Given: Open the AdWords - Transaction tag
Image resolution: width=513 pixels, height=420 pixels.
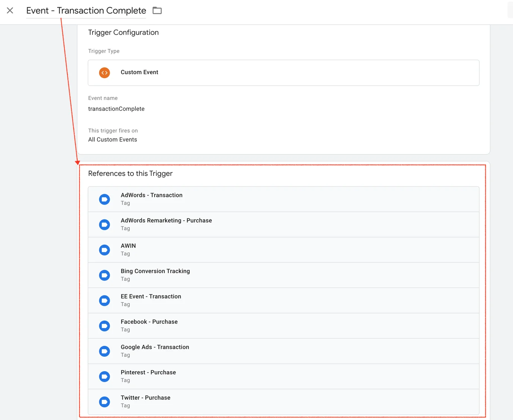Looking at the screenshot, I should click(283, 199).
